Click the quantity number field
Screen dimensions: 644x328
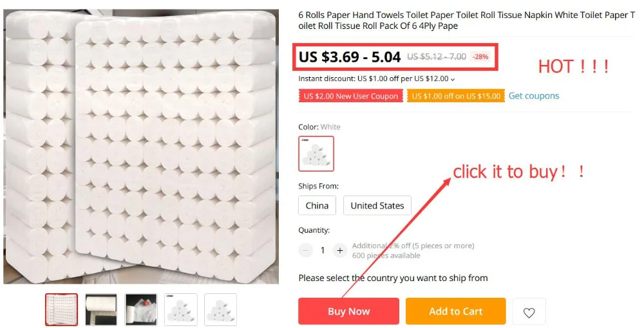click(x=323, y=250)
